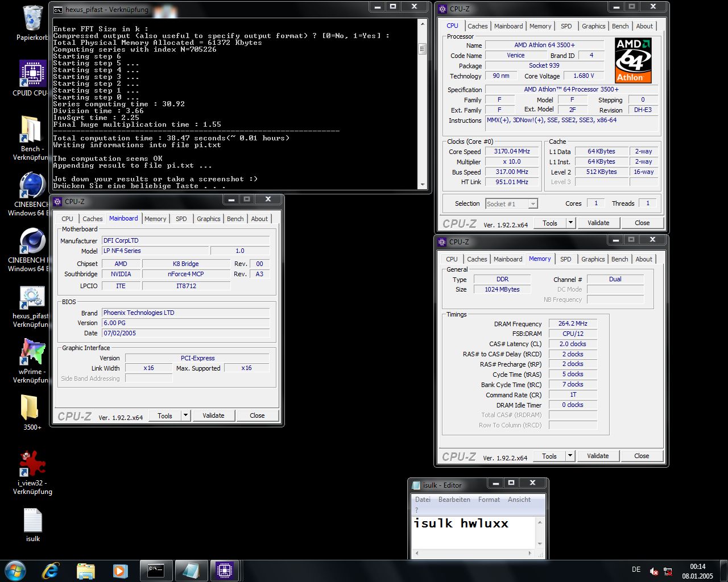The height and width of the screenshot is (582, 728).
Task: Open the CPUID CPU-Z desktop shortcut
Action: [x=32, y=73]
